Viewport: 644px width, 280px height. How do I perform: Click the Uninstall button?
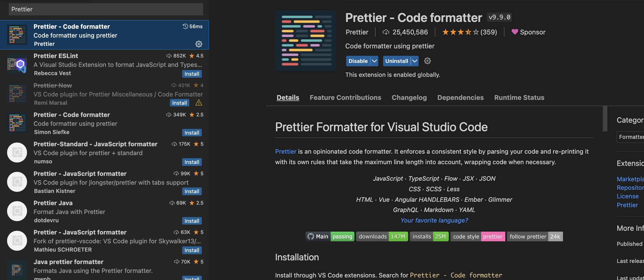[x=397, y=61]
